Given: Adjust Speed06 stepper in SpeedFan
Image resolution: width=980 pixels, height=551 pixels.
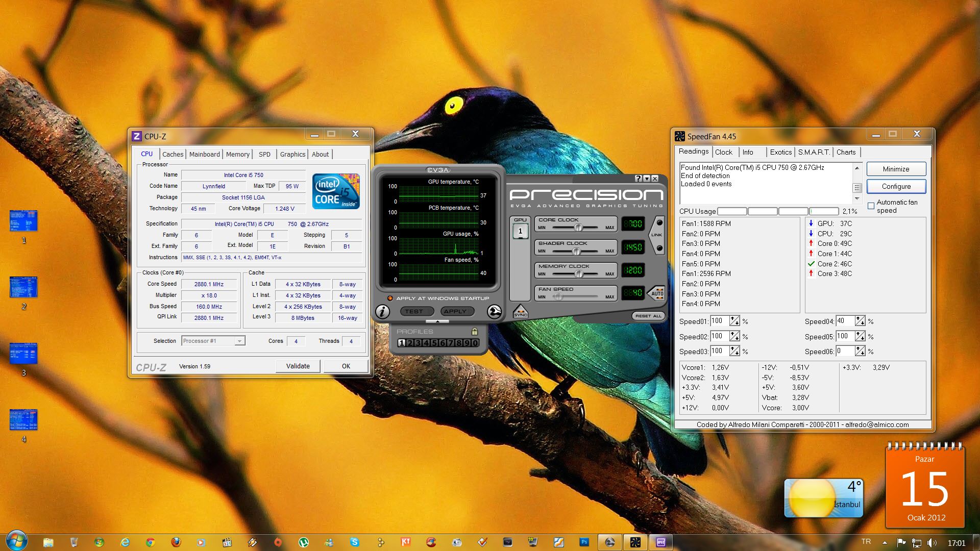Looking at the screenshot, I should click(x=860, y=351).
